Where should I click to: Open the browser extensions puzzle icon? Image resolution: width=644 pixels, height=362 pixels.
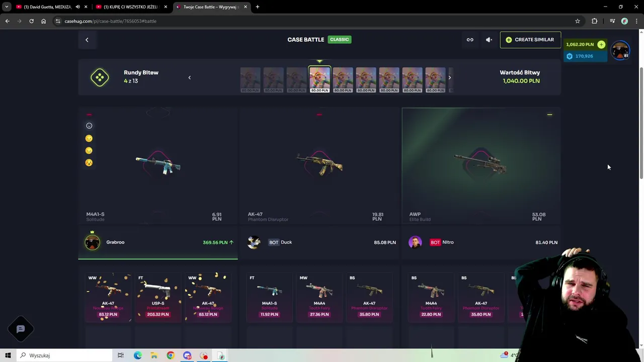tap(595, 21)
